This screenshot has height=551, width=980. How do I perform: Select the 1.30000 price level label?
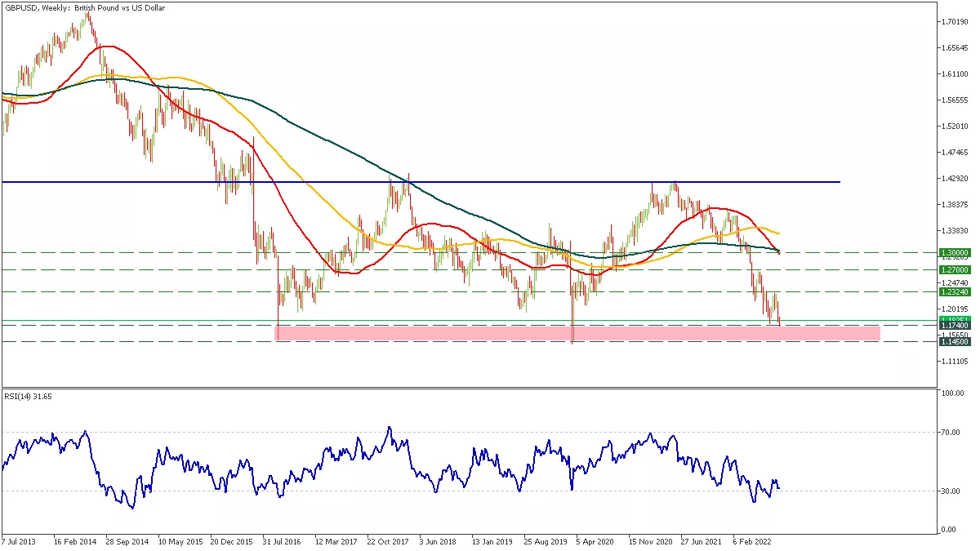point(953,254)
